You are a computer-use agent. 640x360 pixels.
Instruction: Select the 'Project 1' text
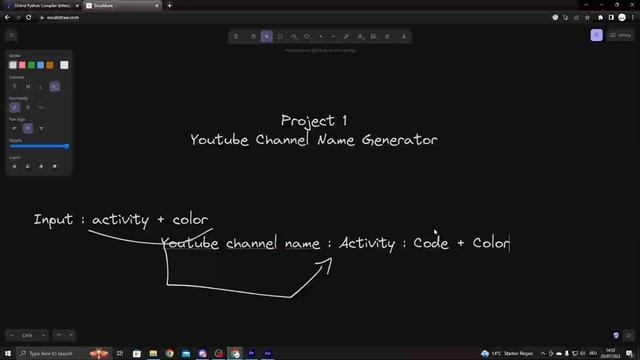(314, 121)
